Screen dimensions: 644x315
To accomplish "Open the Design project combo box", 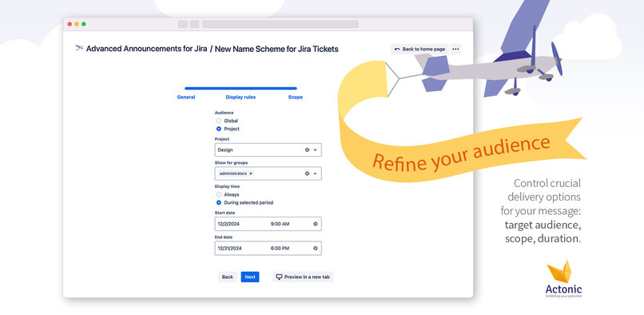I will (x=268, y=150).
